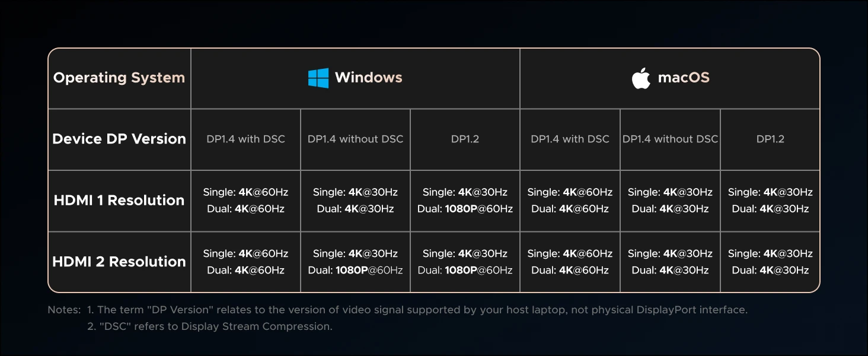Click DP1.4 without DSC under Windows
This screenshot has width=868, height=356.
pos(355,139)
